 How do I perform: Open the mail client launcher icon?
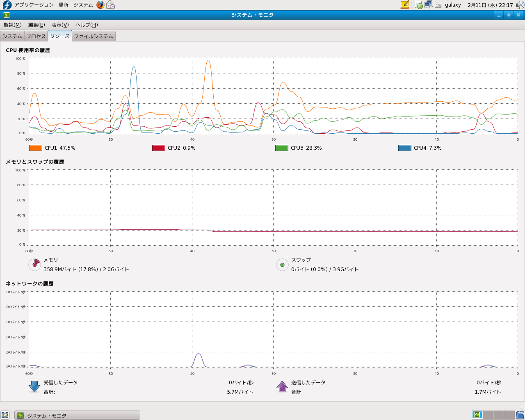pyautogui.click(x=110, y=5)
